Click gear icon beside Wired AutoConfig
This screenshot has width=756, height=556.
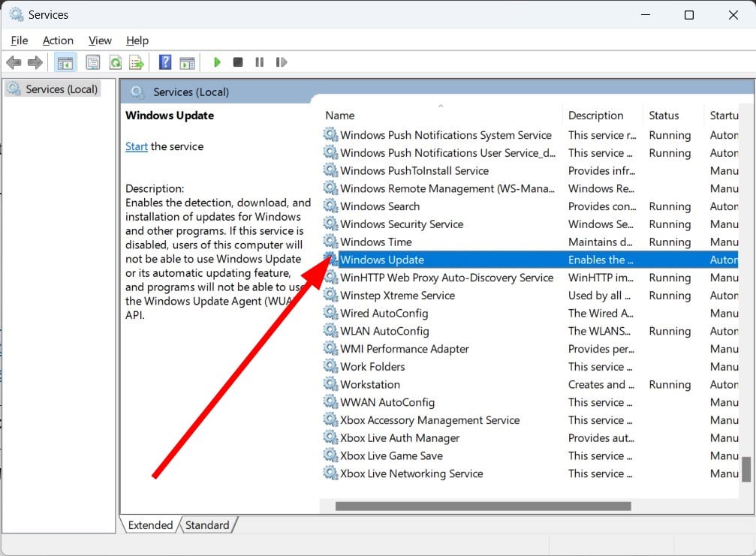330,313
